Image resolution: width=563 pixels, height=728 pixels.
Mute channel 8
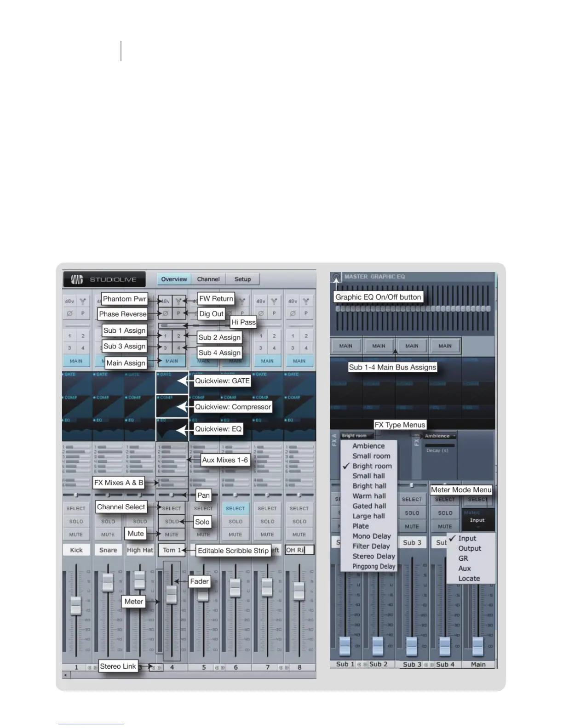tap(299, 535)
